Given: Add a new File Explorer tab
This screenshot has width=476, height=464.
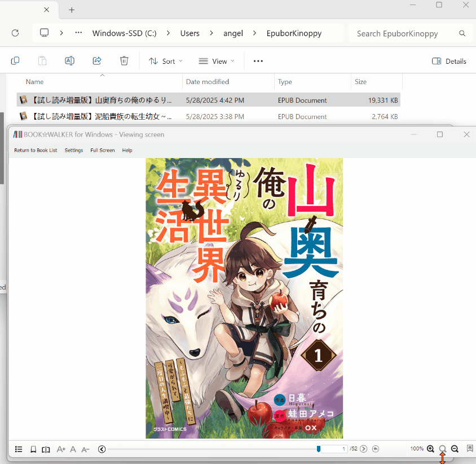Looking at the screenshot, I should tap(72, 10).
